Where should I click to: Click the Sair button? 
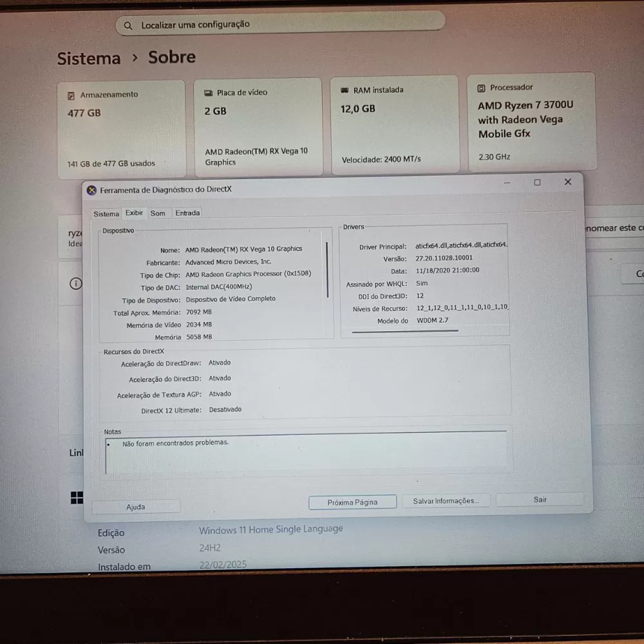540,500
